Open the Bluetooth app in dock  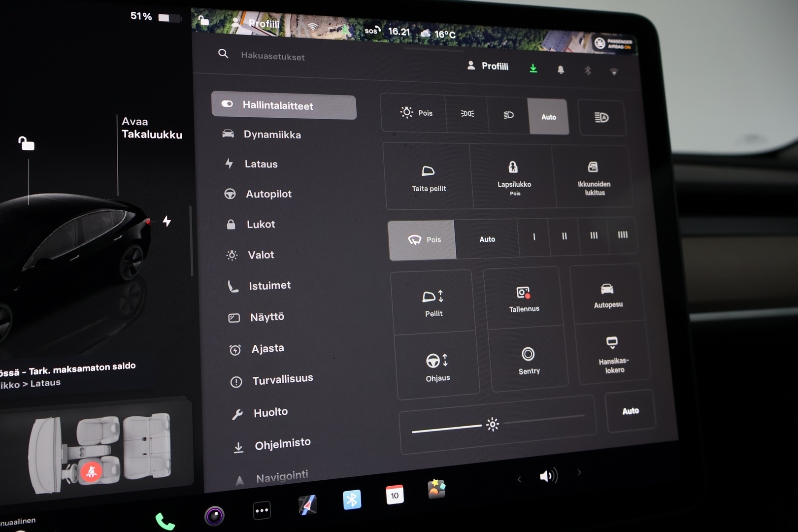coord(352,499)
